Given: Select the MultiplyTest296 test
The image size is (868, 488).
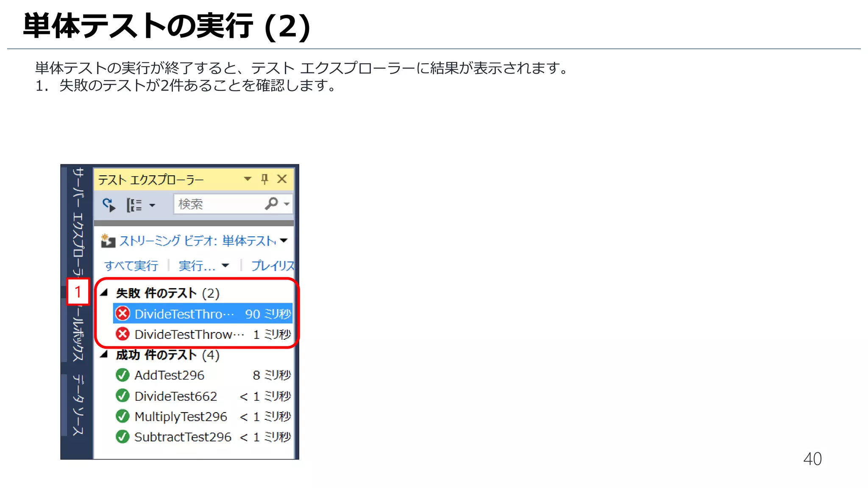Looking at the screenshot, I should [x=203, y=416].
